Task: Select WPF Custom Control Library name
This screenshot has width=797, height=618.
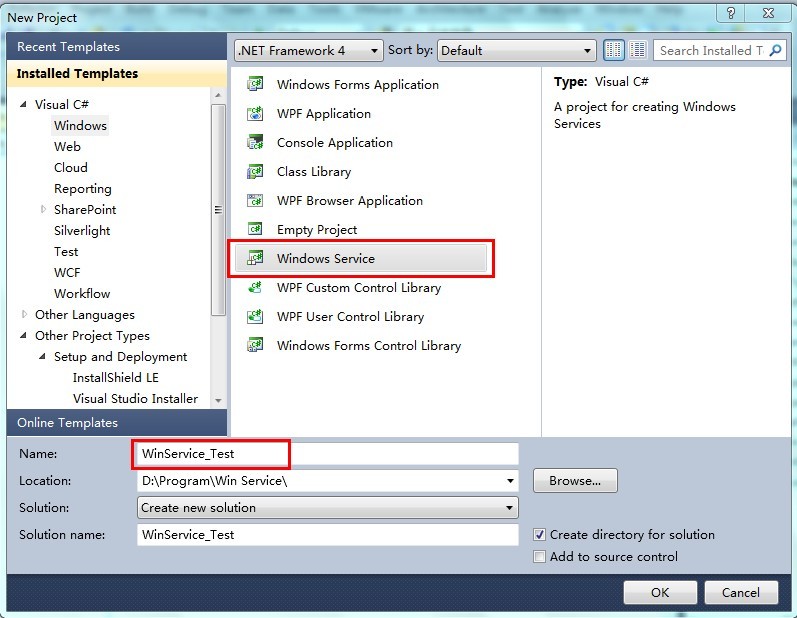Action: pyautogui.click(x=359, y=288)
